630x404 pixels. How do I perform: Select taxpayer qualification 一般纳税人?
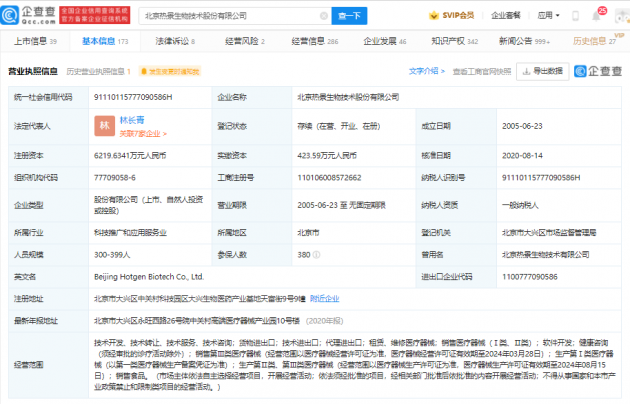(x=520, y=205)
